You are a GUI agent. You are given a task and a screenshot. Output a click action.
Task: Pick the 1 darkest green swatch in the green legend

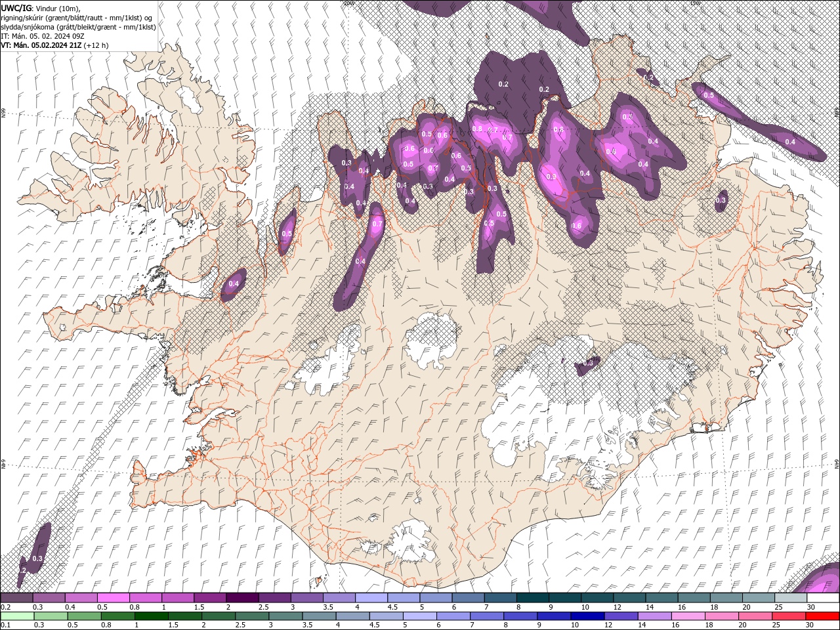click(150, 616)
